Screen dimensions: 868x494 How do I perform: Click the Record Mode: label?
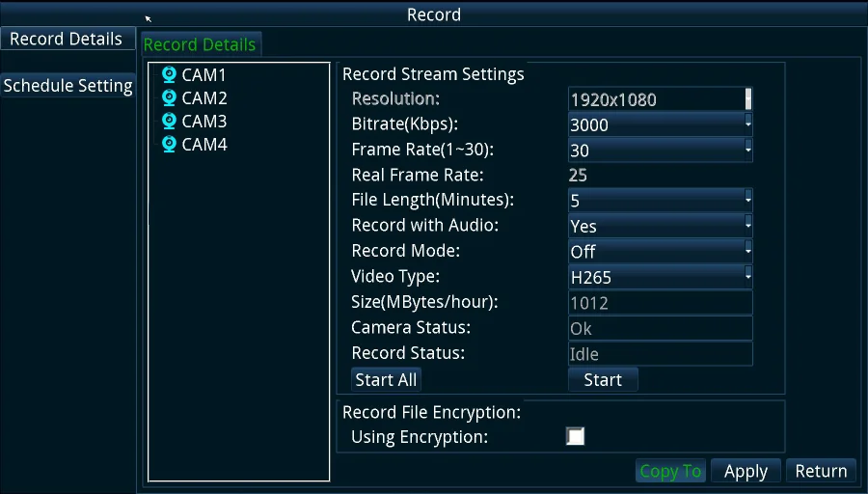pyautogui.click(x=406, y=251)
